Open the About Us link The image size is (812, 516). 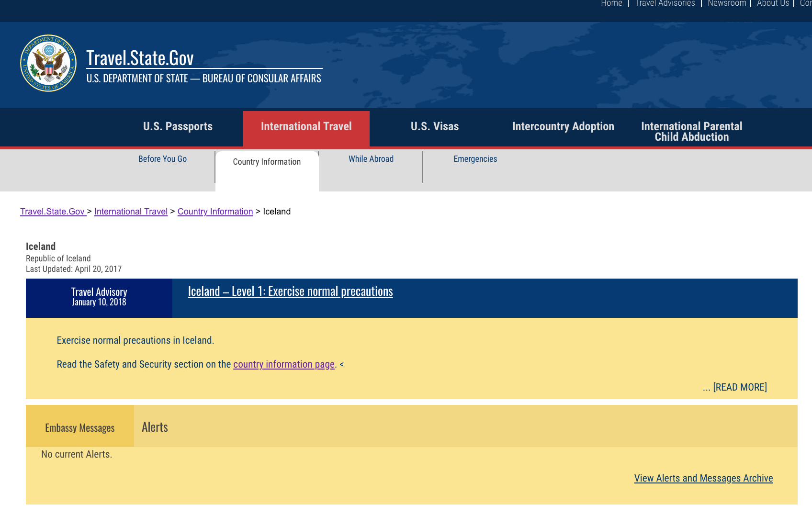click(773, 3)
